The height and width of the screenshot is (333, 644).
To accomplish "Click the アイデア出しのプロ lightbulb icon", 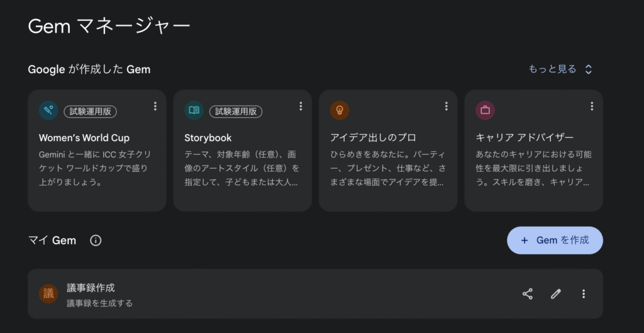I will click(340, 111).
